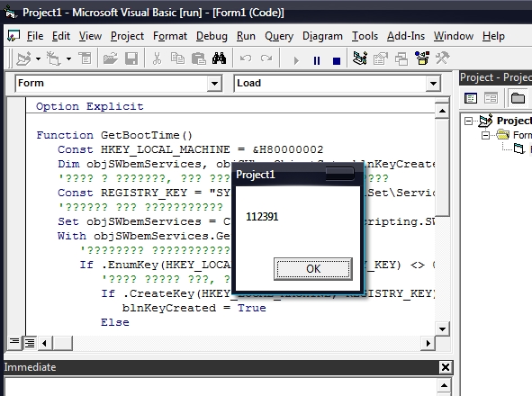Open the Add Project dropdown arrow
532x396 pixels.
pos(38,59)
